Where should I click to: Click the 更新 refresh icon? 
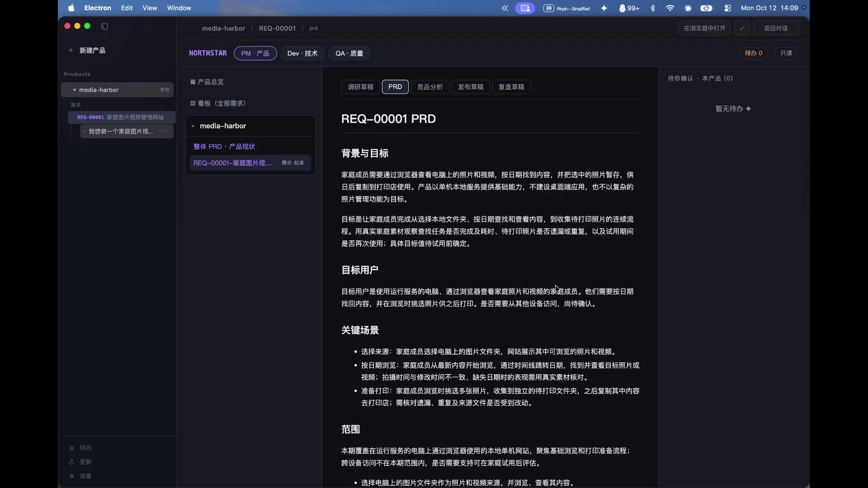tap(71, 462)
